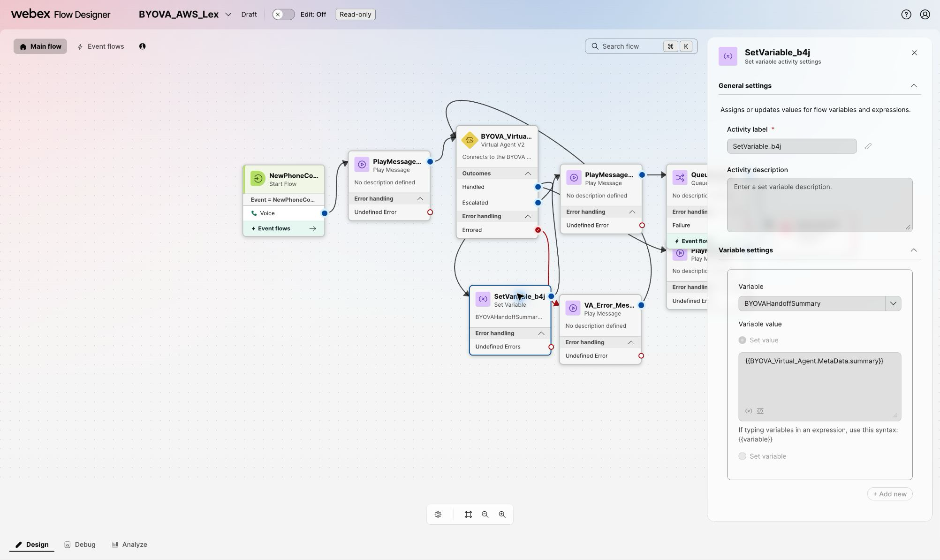This screenshot has width=940, height=560.
Task: Click the fit-to-screen canvas icon
Action: click(468, 515)
